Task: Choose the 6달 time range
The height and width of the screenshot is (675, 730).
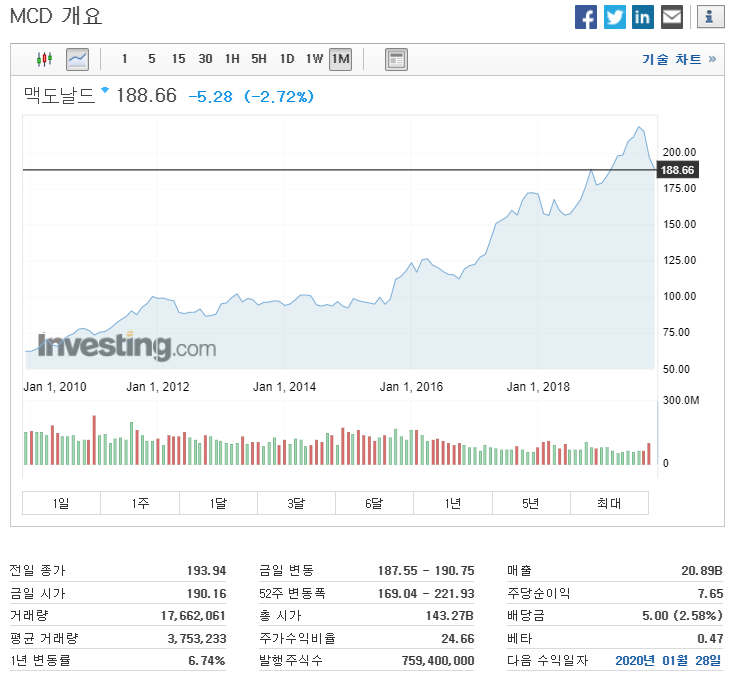Action: pyautogui.click(x=374, y=503)
